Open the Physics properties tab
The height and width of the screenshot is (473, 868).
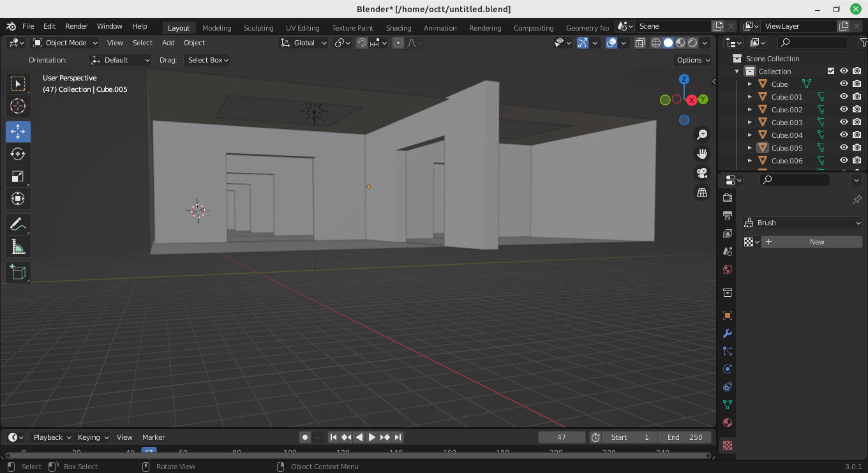point(727,369)
